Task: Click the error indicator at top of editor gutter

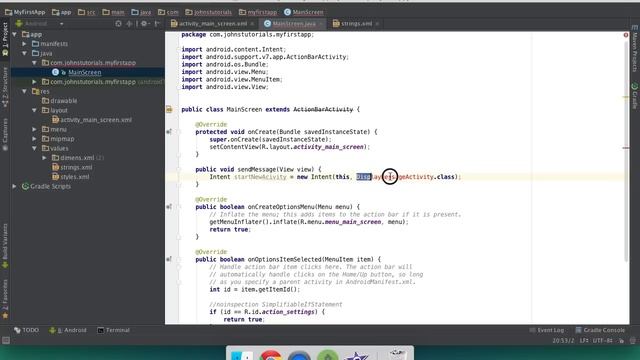Action: [626, 35]
